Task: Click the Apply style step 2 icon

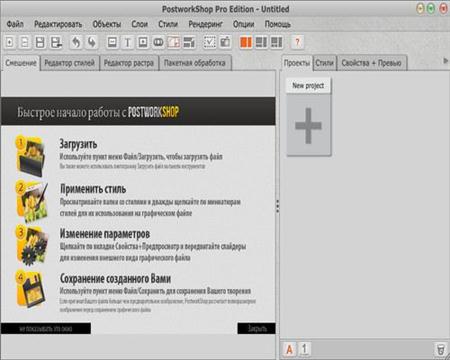Action: tap(31, 202)
